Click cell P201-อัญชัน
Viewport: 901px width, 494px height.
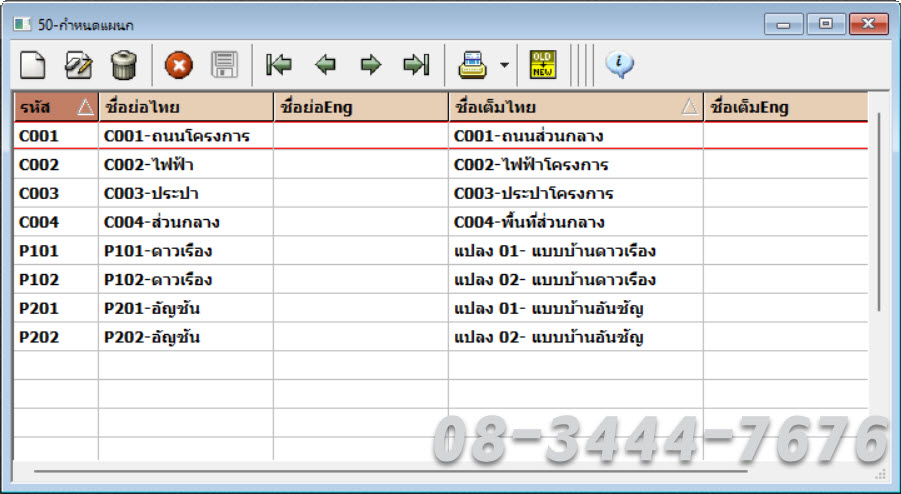pos(186,308)
